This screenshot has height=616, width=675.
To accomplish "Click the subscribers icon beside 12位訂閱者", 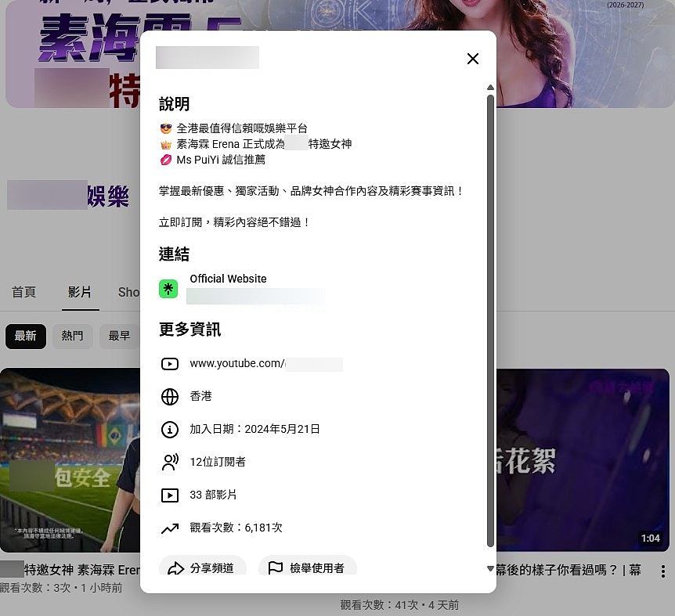I will 170,462.
